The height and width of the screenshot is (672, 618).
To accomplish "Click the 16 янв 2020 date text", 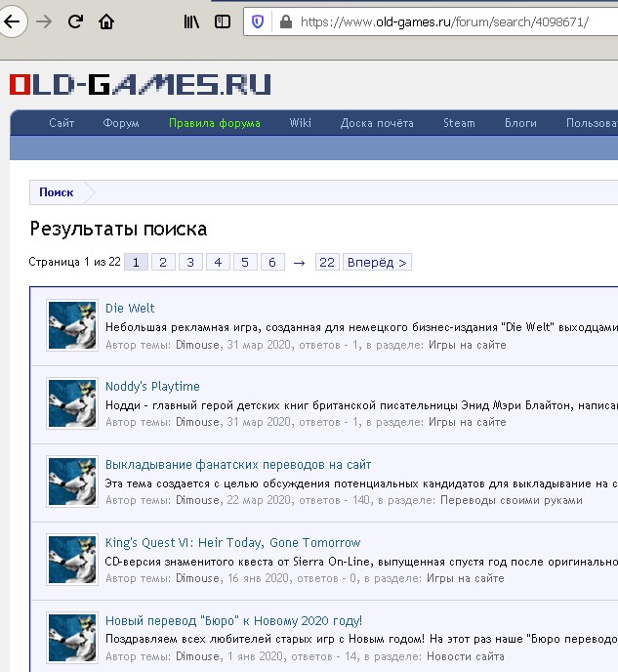I will click(x=259, y=578).
